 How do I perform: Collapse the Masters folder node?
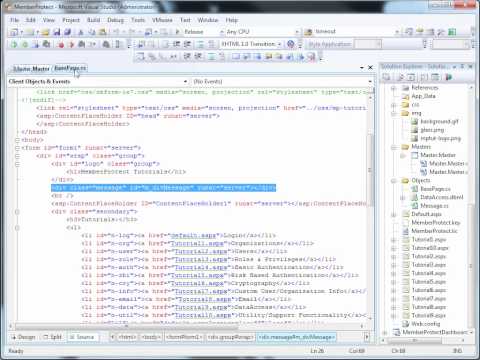(x=394, y=147)
